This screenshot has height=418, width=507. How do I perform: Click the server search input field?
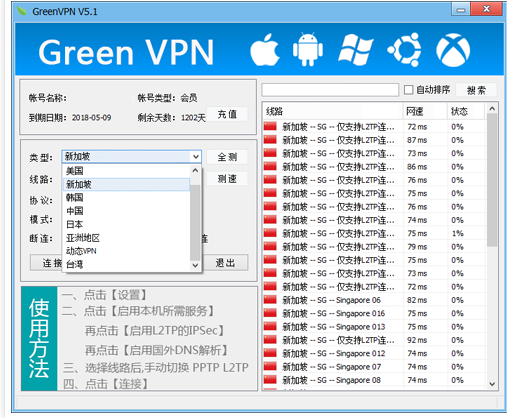(330, 90)
